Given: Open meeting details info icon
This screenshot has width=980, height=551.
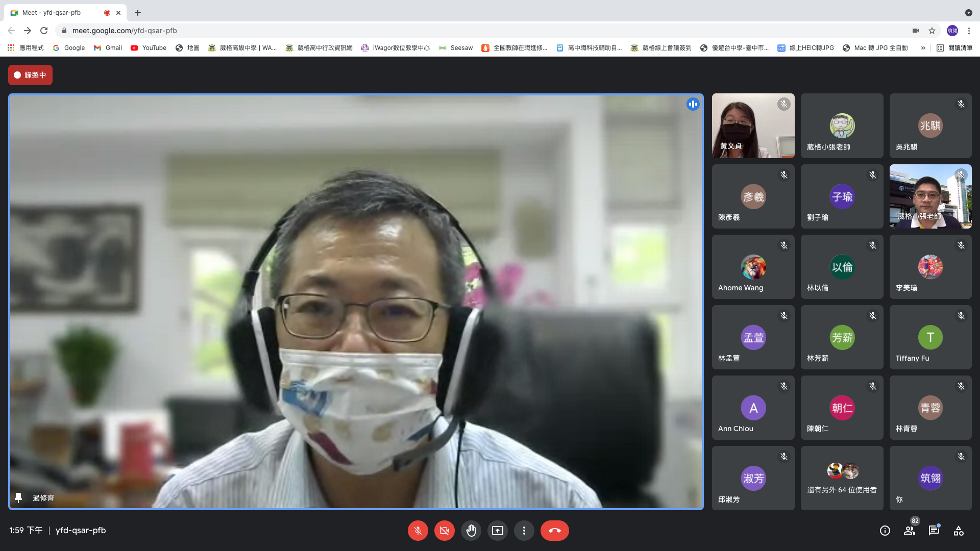Looking at the screenshot, I should pyautogui.click(x=885, y=531).
